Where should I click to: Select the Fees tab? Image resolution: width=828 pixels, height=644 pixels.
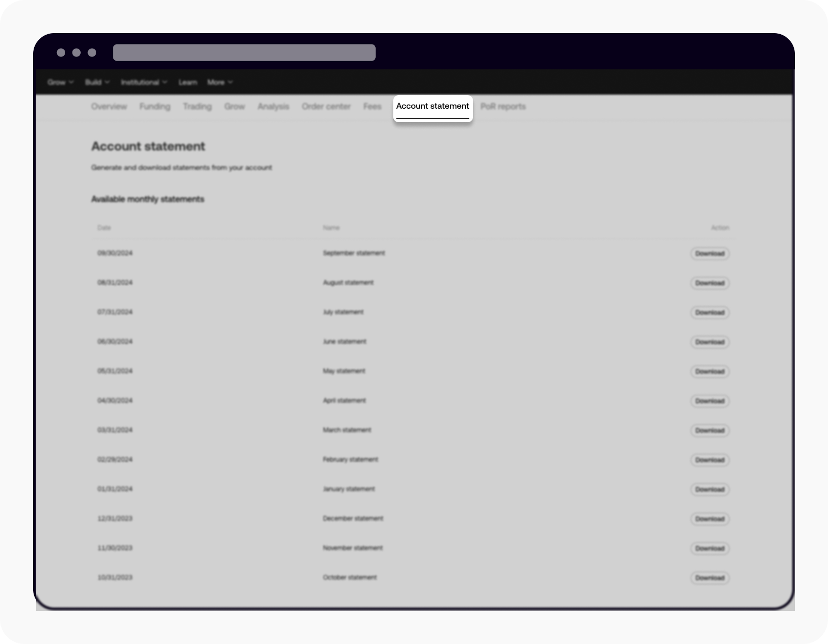click(372, 107)
